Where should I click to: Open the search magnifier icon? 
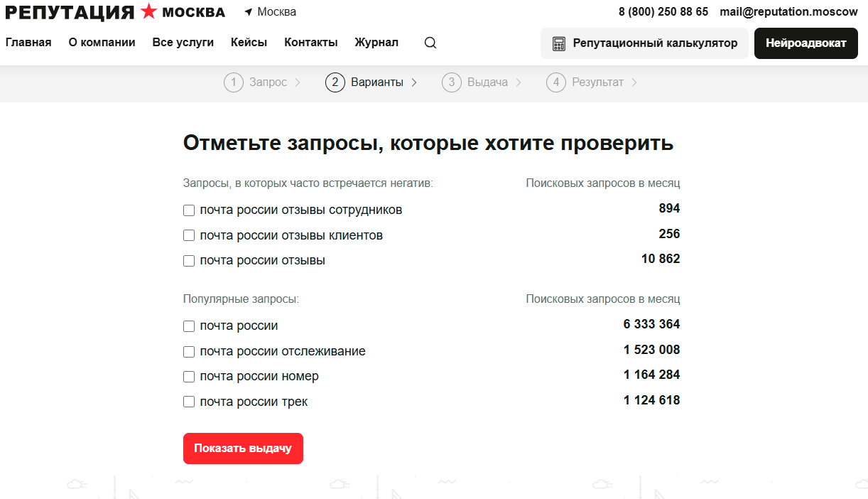tap(430, 43)
